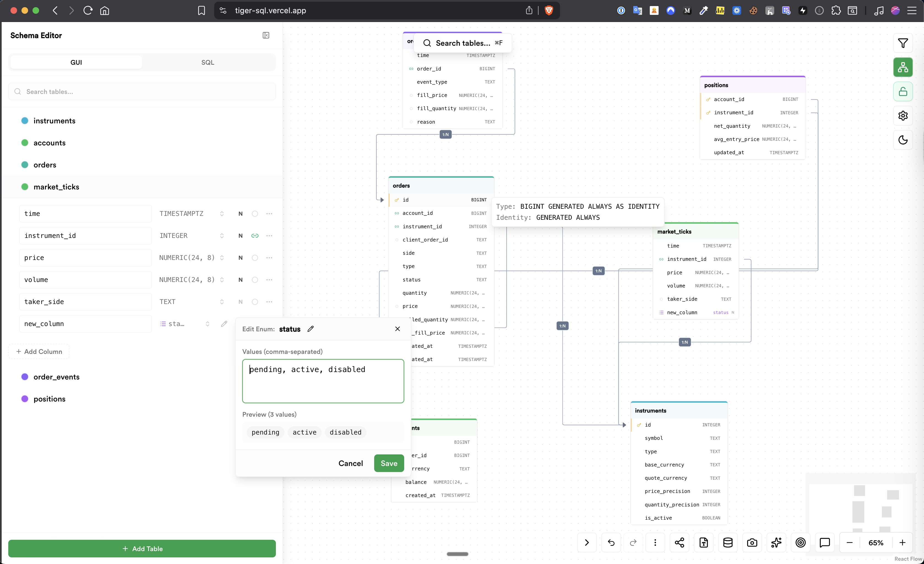Save the enum values
Screen dimensions: 924x564
(388, 463)
